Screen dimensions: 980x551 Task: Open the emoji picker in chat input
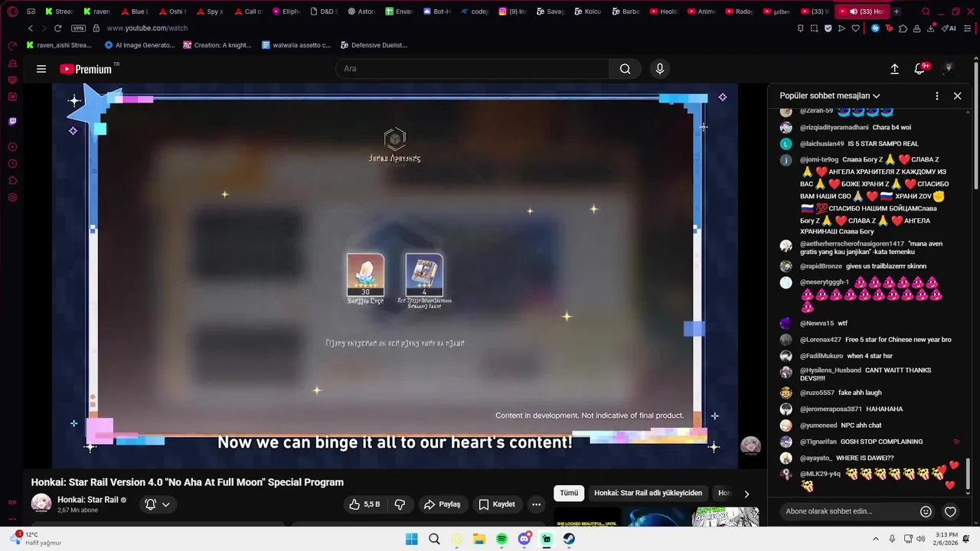coord(926,511)
